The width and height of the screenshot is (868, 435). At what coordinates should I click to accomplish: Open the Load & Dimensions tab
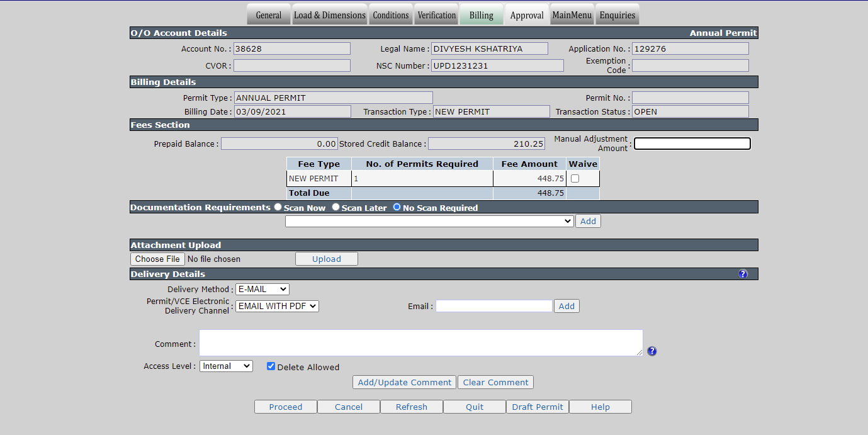[x=330, y=15]
